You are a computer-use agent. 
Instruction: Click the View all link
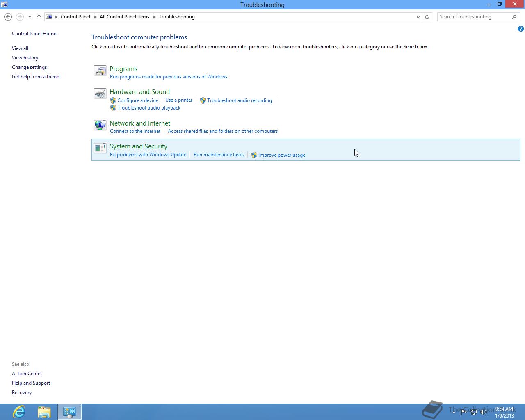20,48
